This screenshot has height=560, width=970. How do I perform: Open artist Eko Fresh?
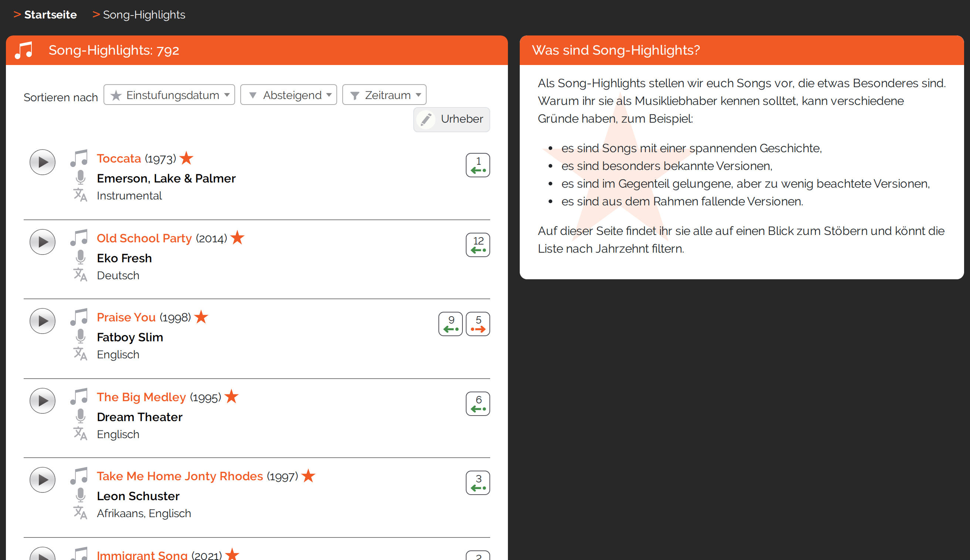coord(124,258)
